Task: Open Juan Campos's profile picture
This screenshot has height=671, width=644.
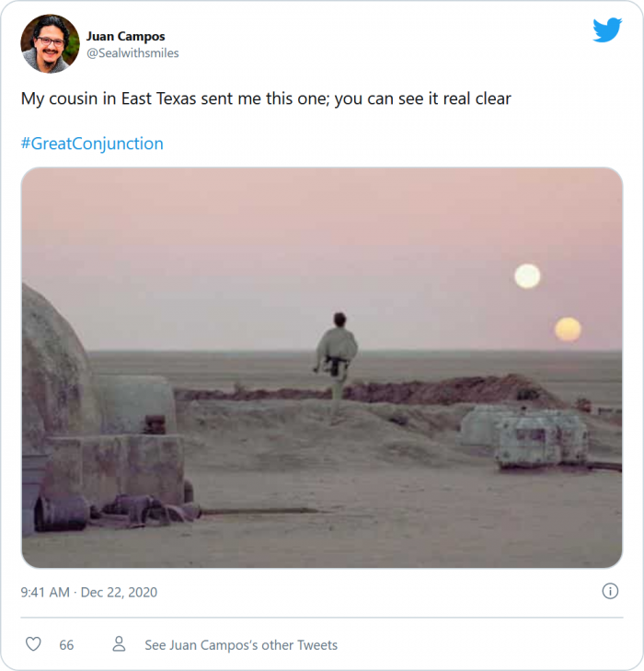Action: [x=50, y=43]
